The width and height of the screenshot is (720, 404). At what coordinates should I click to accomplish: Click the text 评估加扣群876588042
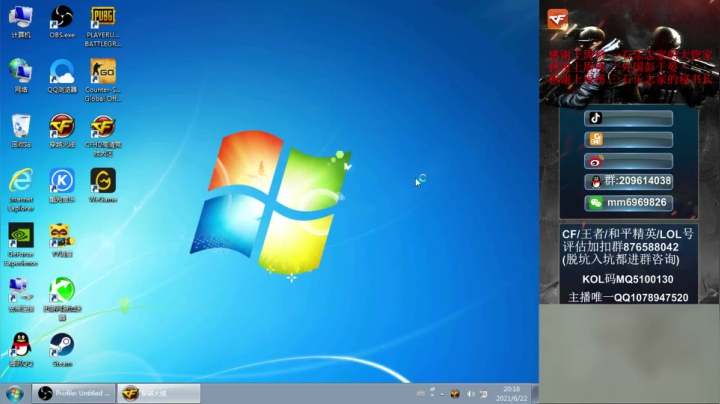[620, 247]
